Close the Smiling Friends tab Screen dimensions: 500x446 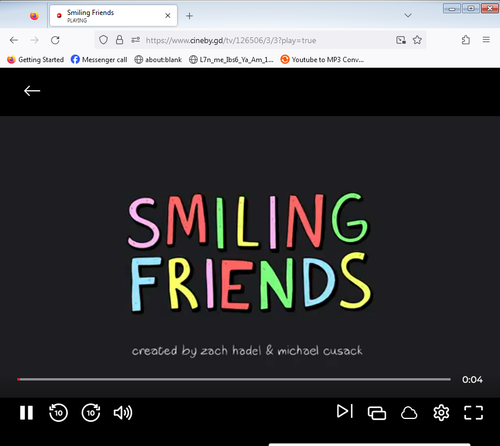168,16
